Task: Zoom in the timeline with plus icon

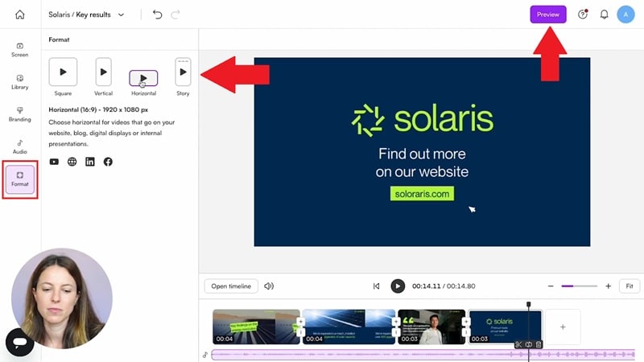Action: (609, 286)
